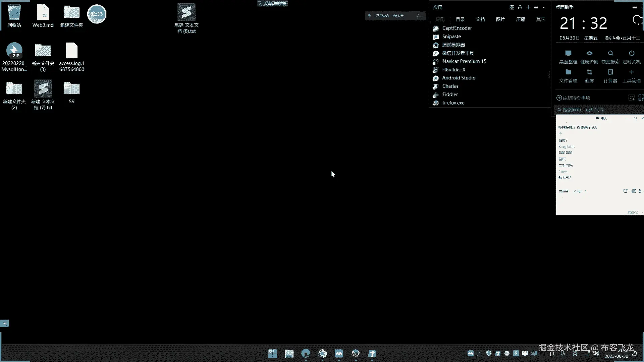Launch Navicat Premium 15 from list
The width and height of the screenshot is (644, 362).
tap(464, 61)
